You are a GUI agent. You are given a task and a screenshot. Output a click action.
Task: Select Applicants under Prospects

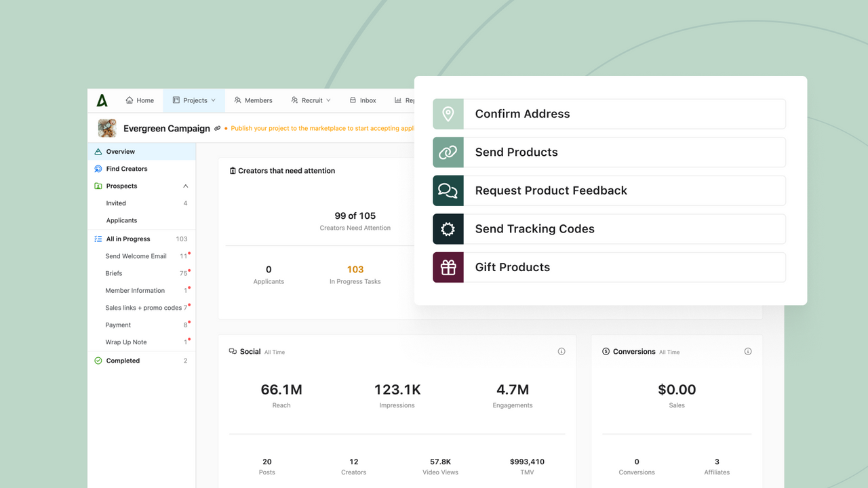[121, 220]
